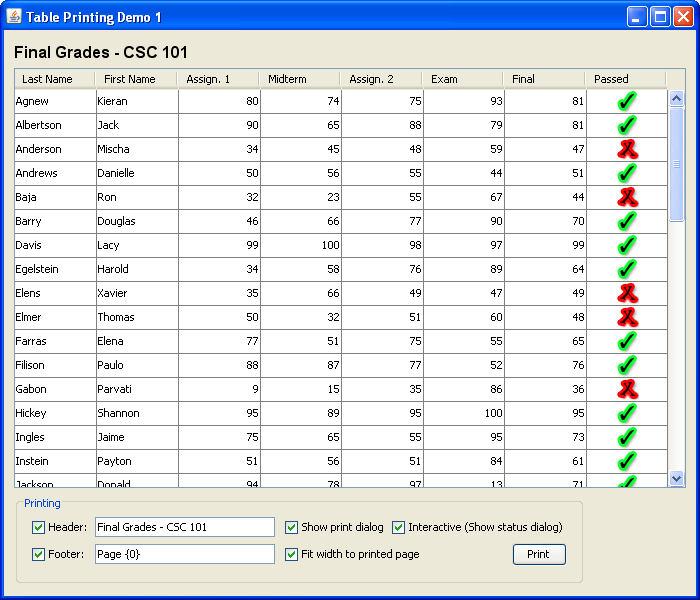The width and height of the screenshot is (700, 600).
Task: Select the first name cell Mischa
Action: 137,150
